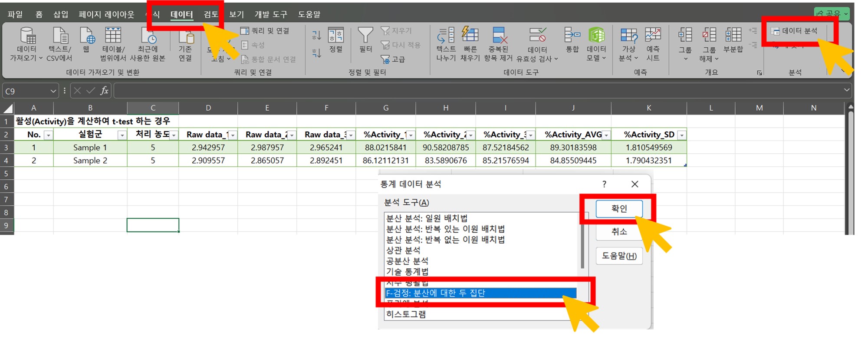Click 예측 시트 forecast icon

point(653,44)
